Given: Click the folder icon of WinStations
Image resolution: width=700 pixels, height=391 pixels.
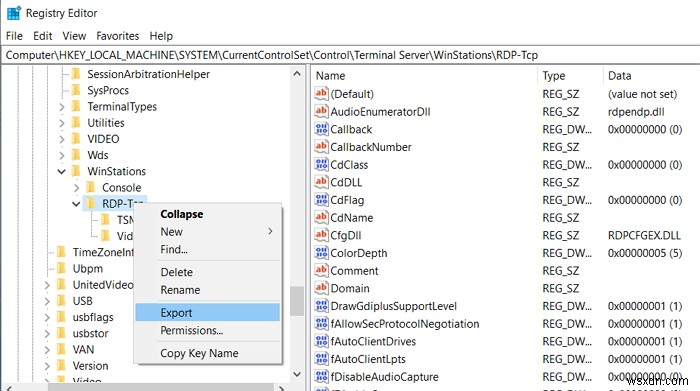Looking at the screenshot, I should pos(76,171).
